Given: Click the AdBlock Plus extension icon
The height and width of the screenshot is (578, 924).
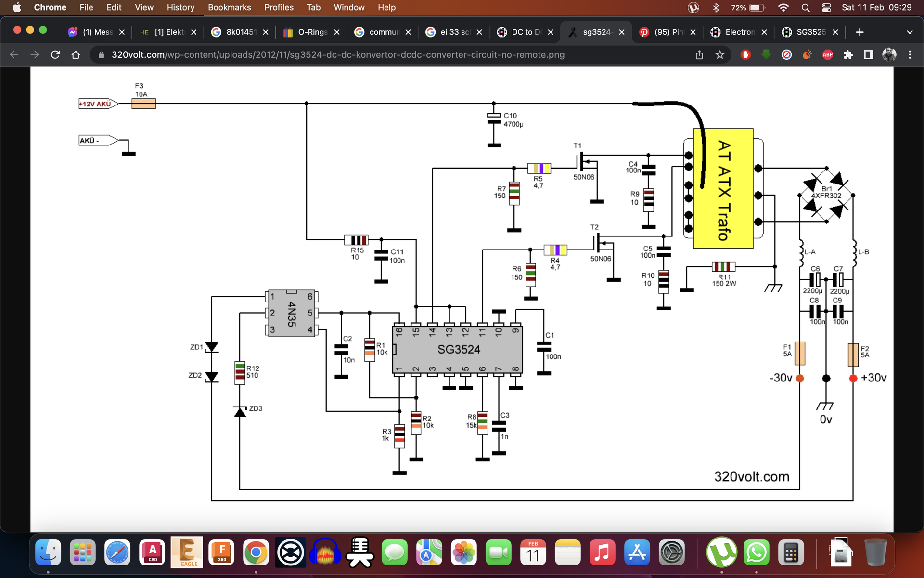Looking at the screenshot, I should (827, 55).
